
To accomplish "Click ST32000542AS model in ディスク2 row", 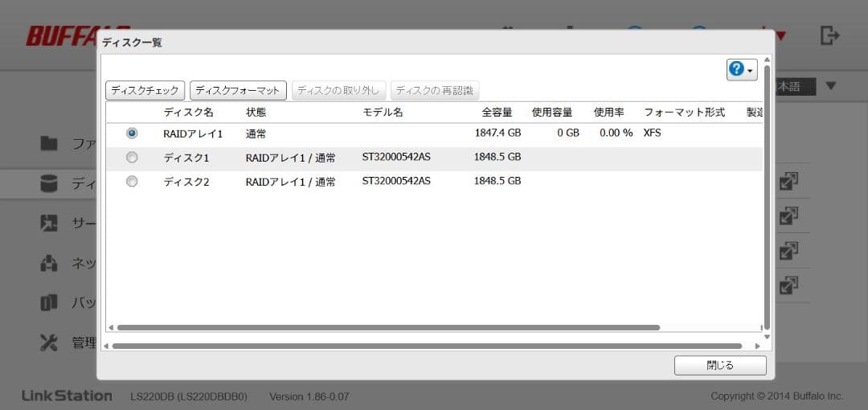I will [x=396, y=181].
